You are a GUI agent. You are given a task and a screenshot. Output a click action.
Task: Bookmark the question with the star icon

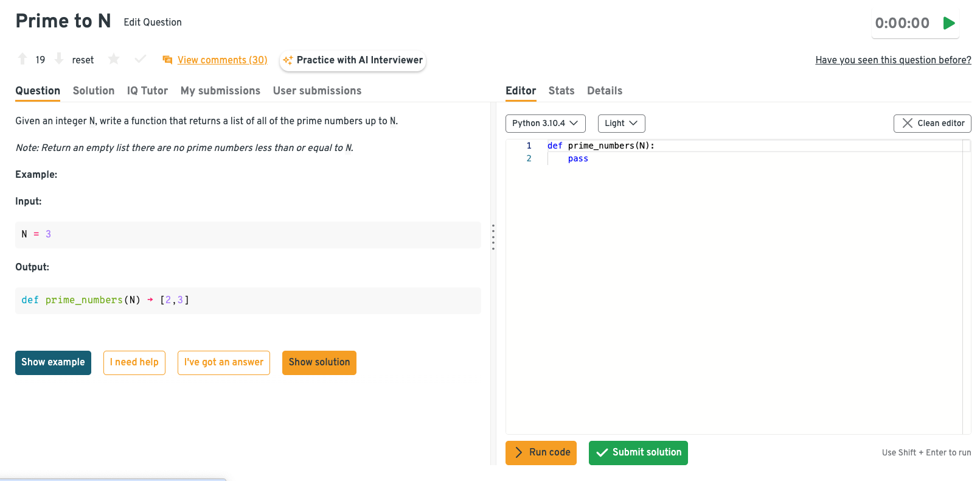click(x=114, y=59)
